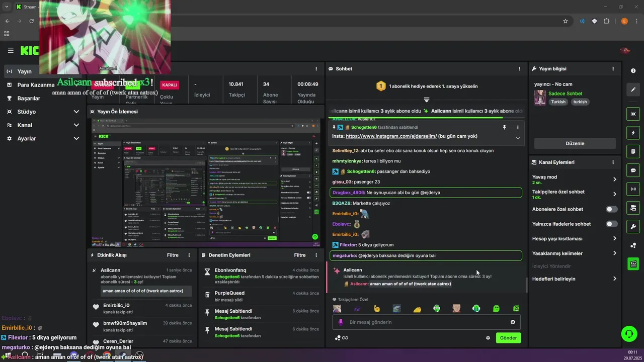Open Yavaş mod settings chevron
Image resolution: width=644 pixels, height=362 pixels.
point(614,179)
